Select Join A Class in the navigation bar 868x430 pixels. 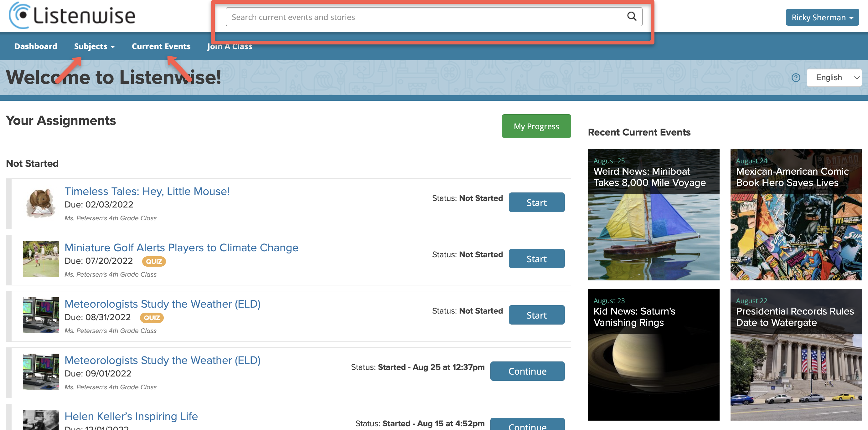click(x=230, y=47)
